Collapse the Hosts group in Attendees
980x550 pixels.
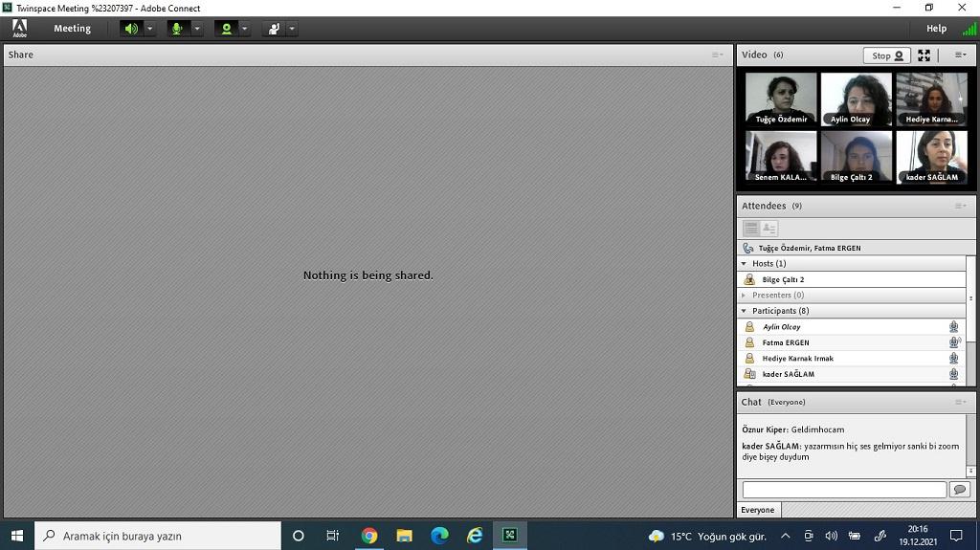745,263
